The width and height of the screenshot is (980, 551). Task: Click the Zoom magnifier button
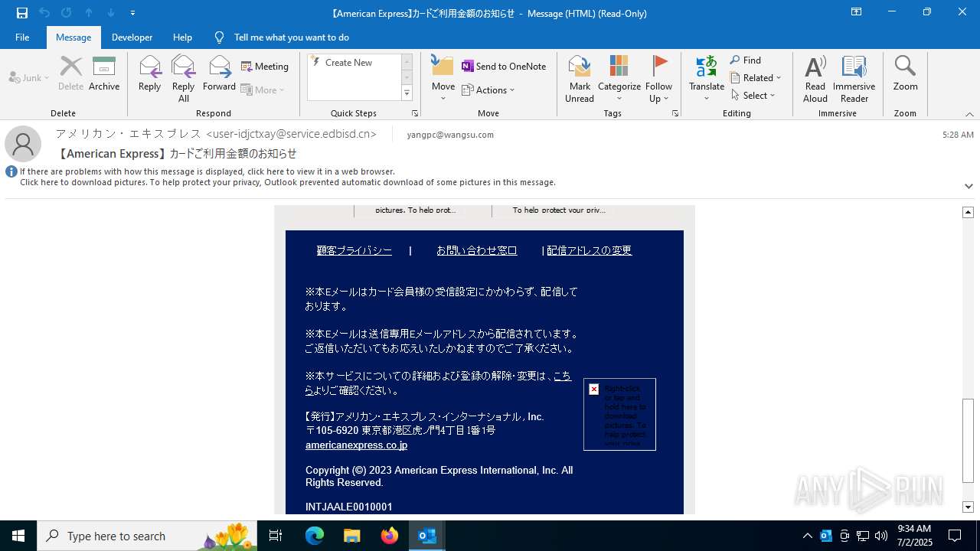(x=905, y=74)
